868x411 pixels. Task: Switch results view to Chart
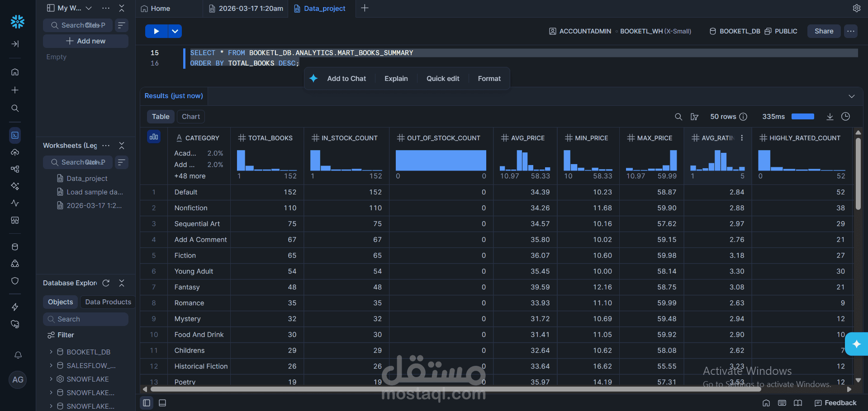click(190, 116)
